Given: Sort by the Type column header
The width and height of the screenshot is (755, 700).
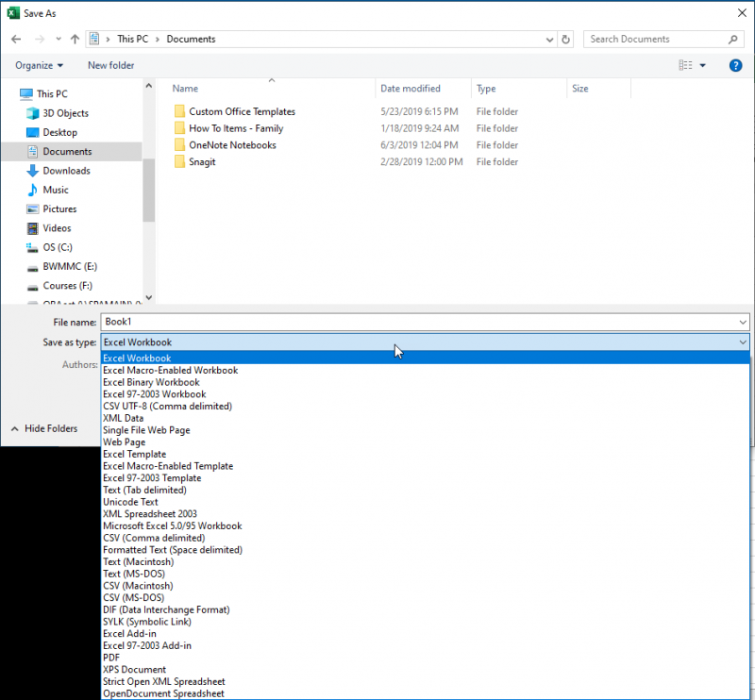Looking at the screenshot, I should 486,89.
